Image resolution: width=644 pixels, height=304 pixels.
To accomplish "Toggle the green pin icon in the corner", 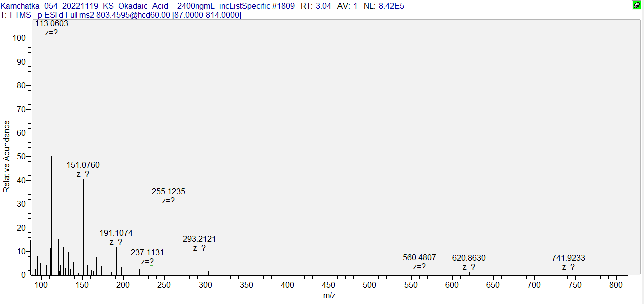I will (x=636, y=5).
